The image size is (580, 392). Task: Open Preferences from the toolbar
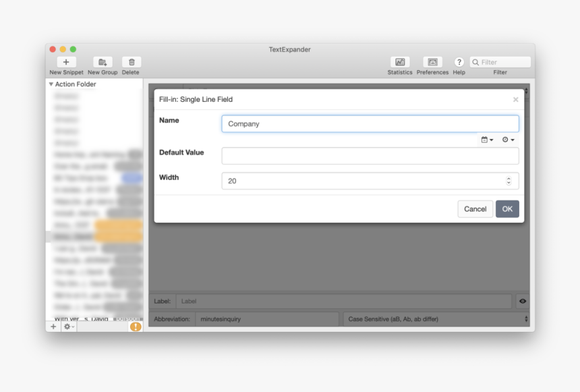432,62
